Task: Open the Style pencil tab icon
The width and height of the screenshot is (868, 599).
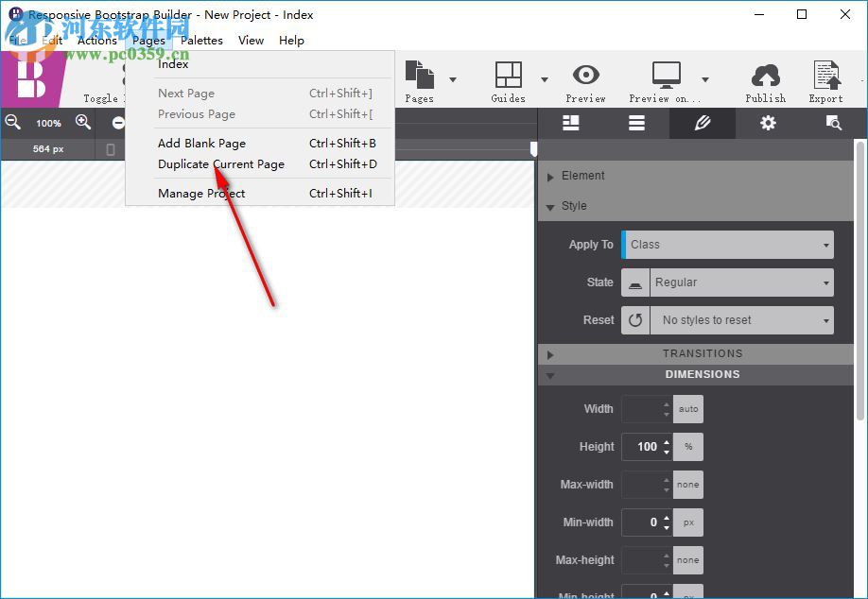Action: [702, 123]
